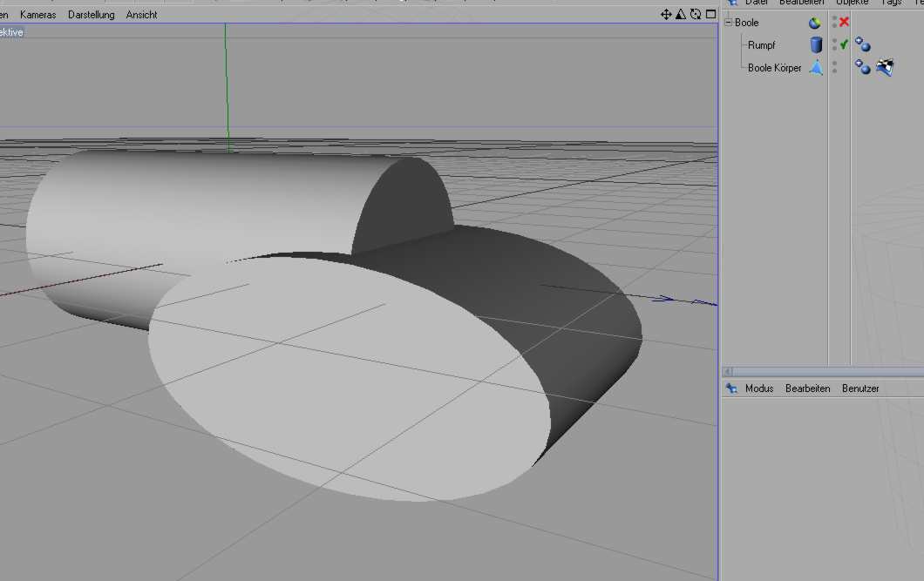Select the Rumpf object in tree
The width and height of the screenshot is (924, 581).
click(761, 45)
